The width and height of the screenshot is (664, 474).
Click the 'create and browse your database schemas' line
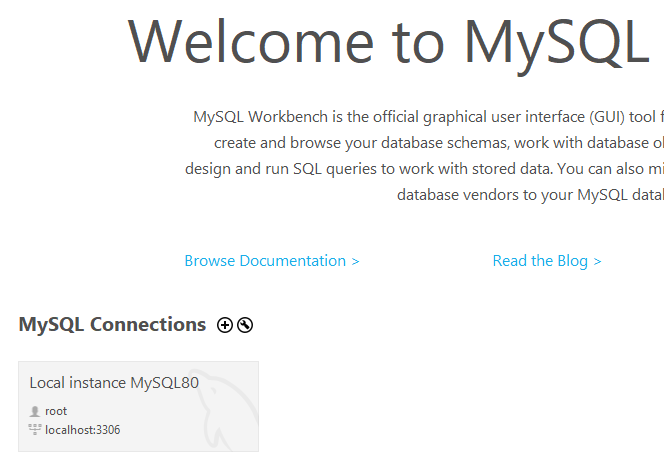(438, 142)
